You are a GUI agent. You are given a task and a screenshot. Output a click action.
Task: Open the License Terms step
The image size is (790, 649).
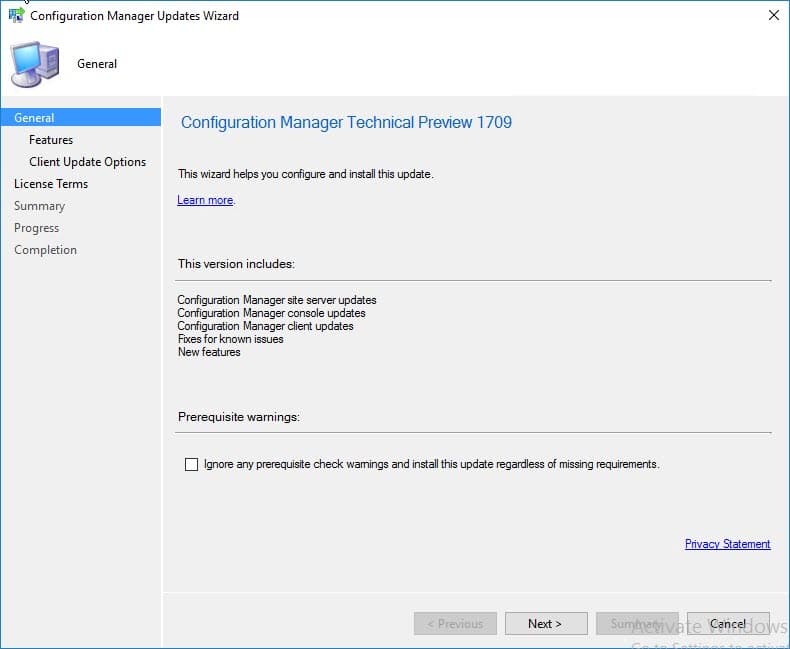click(x=51, y=184)
